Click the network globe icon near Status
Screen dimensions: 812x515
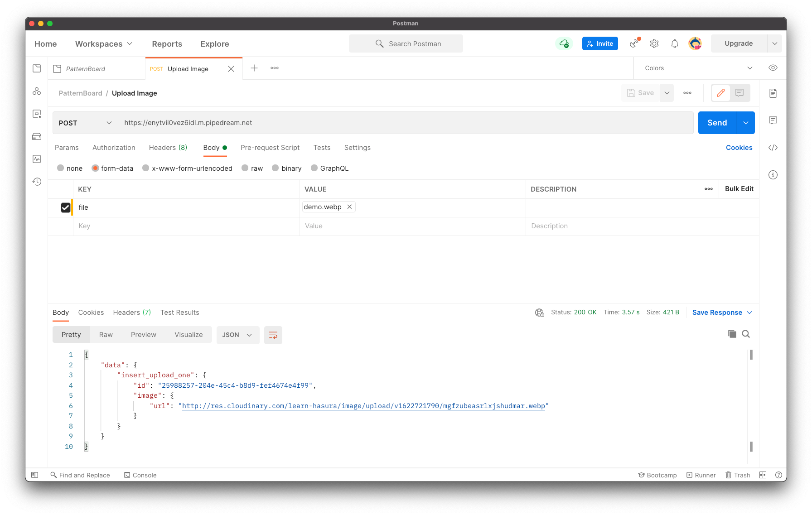coord(539,313)
